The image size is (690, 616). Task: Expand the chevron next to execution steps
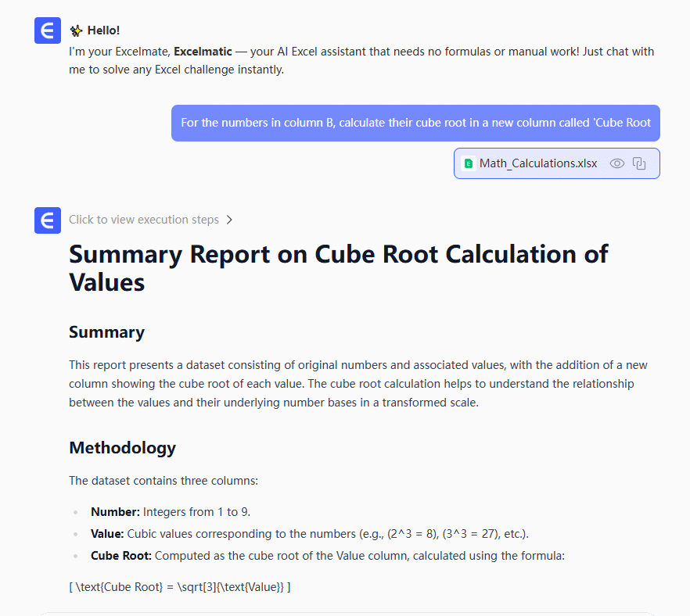(229, 220)
